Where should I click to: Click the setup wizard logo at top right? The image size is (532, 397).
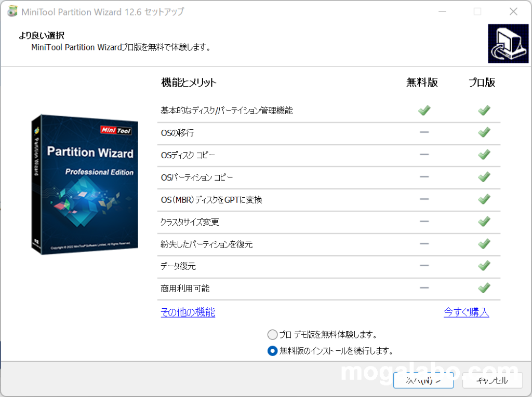pos(508,44)
